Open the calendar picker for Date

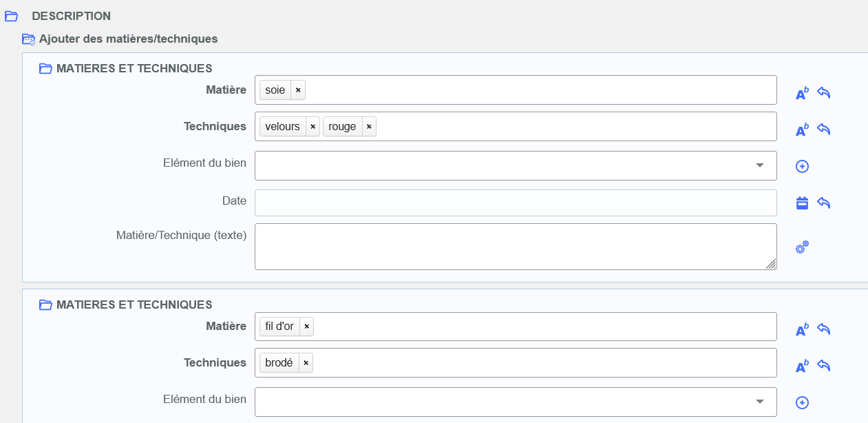pyautogui.click(x=802, y=203)
